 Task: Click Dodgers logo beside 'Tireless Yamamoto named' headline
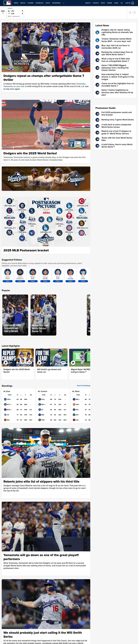(x=97, y=40)
